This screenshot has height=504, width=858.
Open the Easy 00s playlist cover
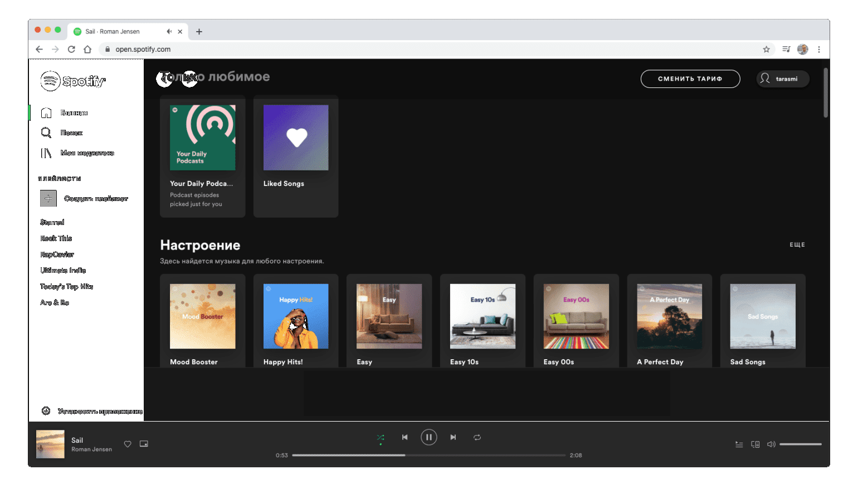[x=576, y=316]
